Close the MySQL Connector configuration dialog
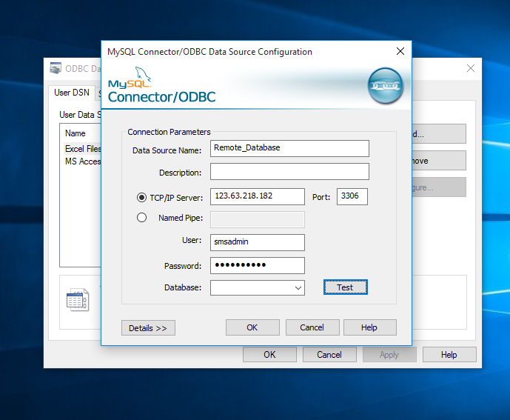The width and height of the screenshot is (510, 420). coord(400,52)
